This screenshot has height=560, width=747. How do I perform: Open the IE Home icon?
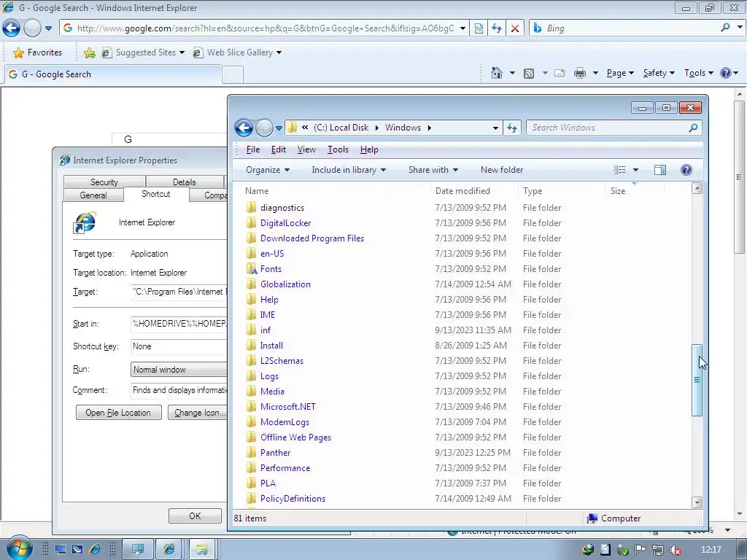coord(496,73)
